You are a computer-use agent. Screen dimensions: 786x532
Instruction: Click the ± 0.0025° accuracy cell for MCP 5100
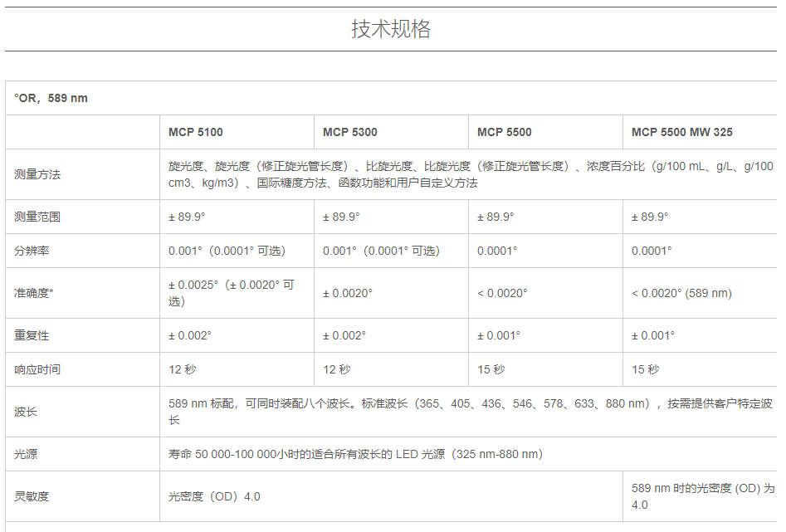tap(231, 293)
